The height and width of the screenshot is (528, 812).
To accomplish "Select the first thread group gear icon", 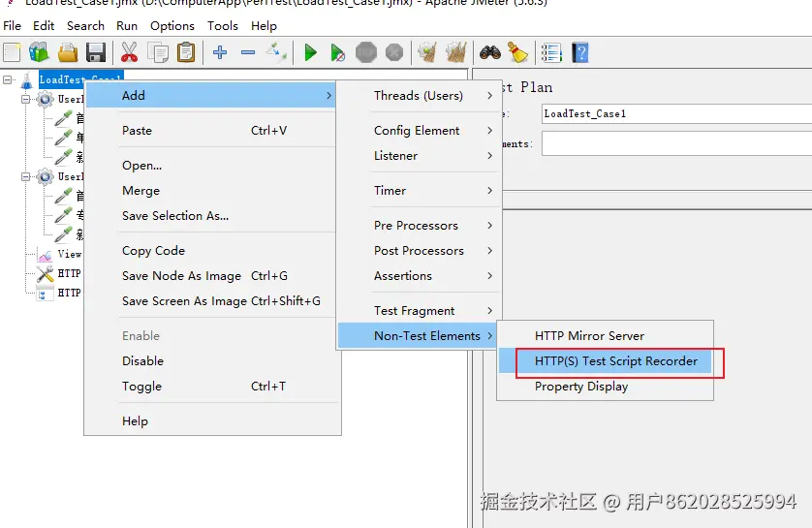I will click(45, 99).
